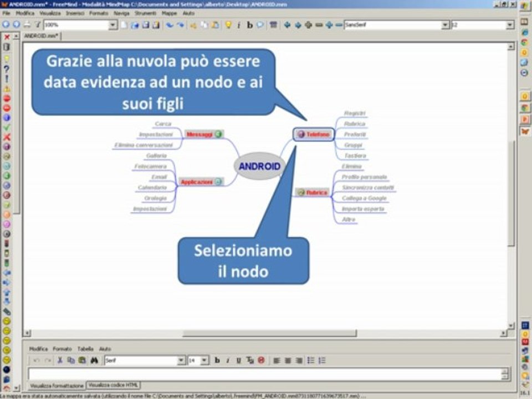
Task: Click the font color icon in note editor
Action: 250,360
